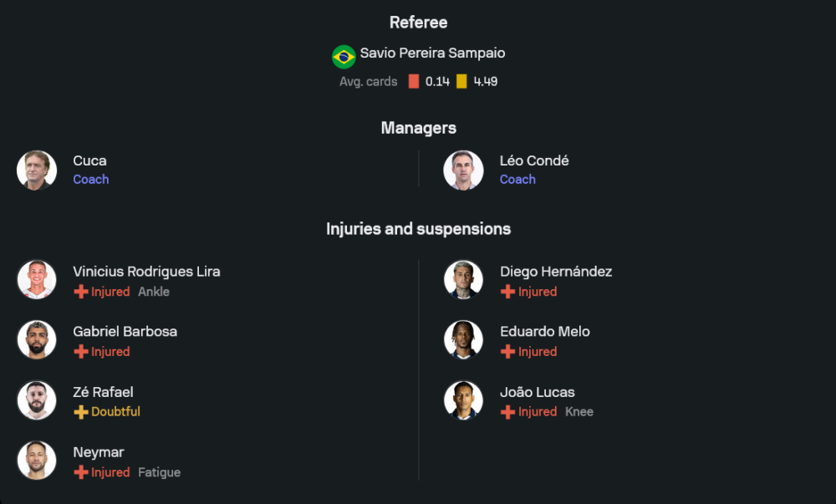Click the yellow card icon
The width and height of the screenshot is (836, 504).
[461, 82]
